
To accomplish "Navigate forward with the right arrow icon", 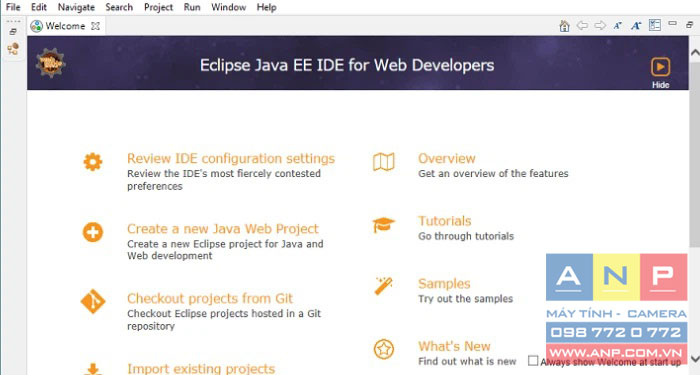I will point(600,25).
